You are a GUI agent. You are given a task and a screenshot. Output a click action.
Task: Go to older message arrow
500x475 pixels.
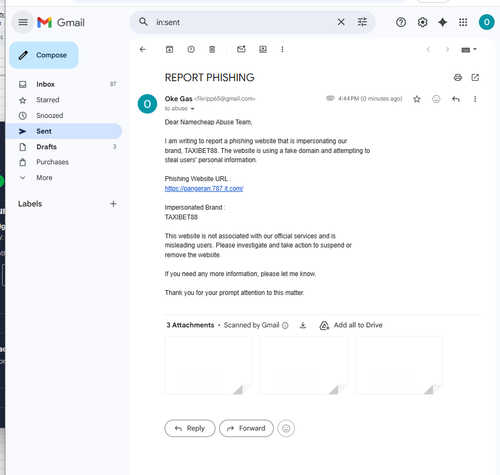point(447,49)
